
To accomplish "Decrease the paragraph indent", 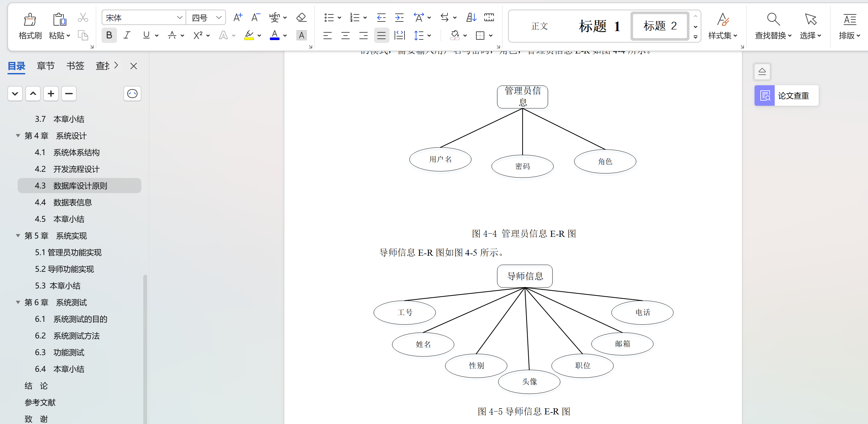I will coord(381,17).
